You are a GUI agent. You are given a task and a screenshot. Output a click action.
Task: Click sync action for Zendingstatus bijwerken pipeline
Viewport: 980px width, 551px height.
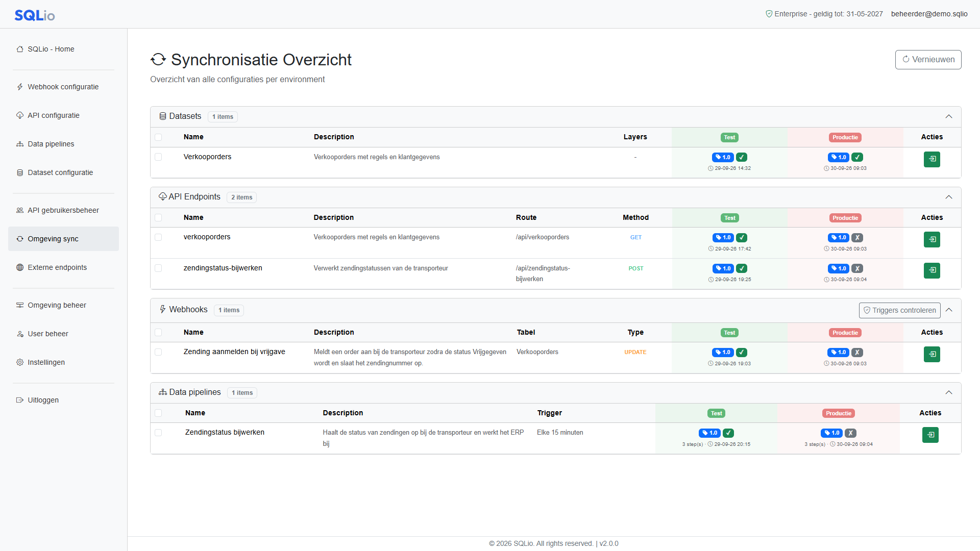coord(930,435)
